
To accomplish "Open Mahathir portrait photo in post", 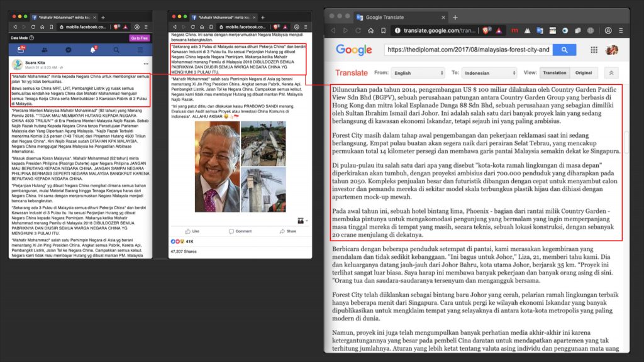I will click(217, 167).
